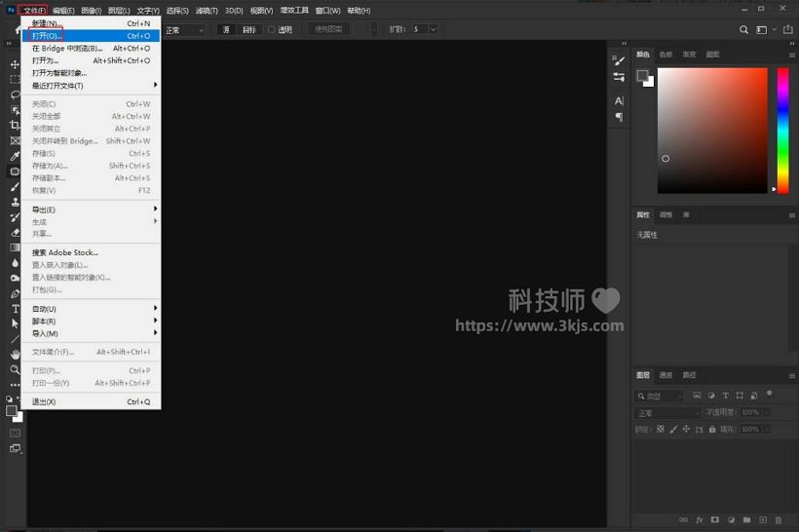The width and height of the screenshot is (799, 532).
Task: Open the workspace switcher dropdown
Action: click(x=766, y=29)
